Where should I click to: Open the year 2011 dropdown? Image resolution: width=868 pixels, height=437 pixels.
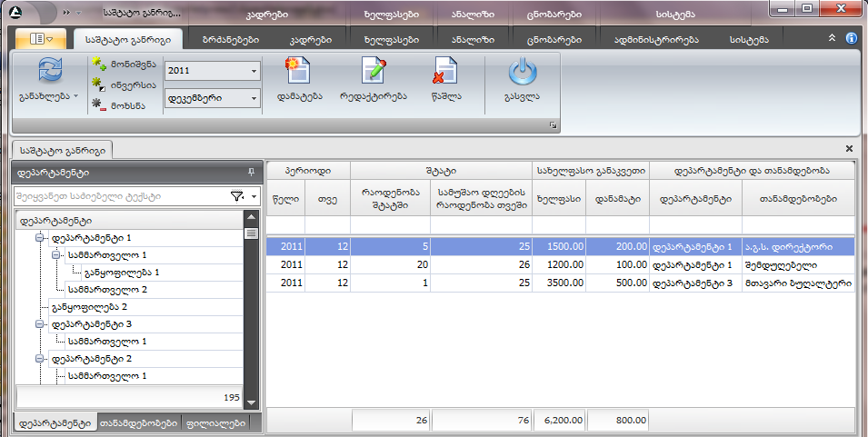[254, 71]
